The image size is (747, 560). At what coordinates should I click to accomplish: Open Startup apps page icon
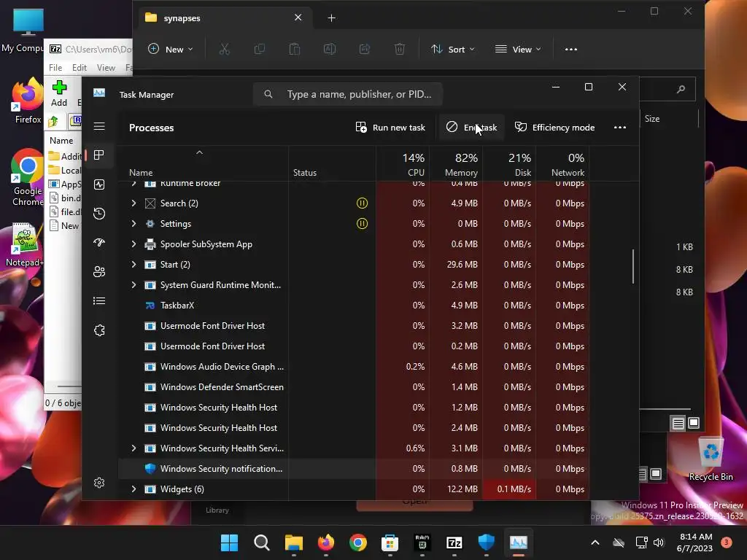click(x=99, y=242)
